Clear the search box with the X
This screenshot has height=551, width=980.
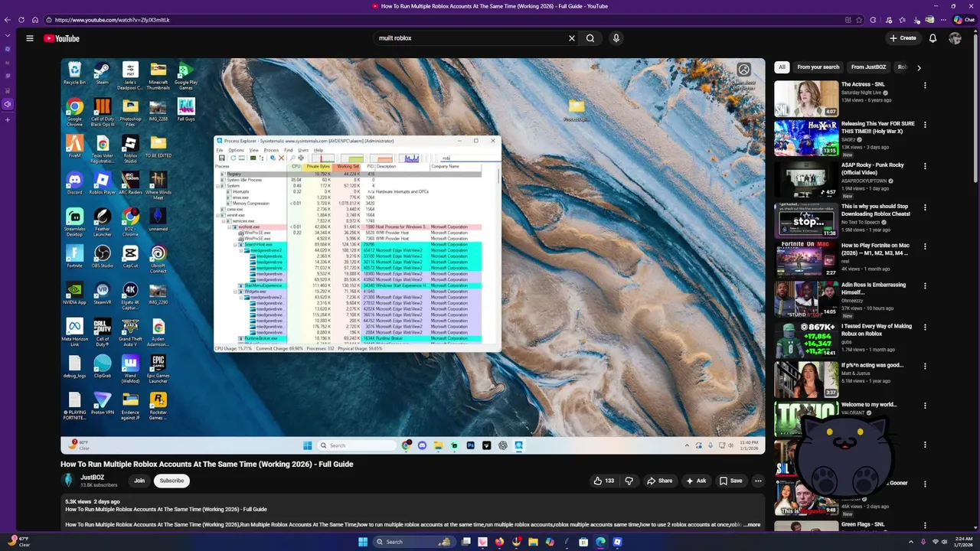tap(571, 38)
